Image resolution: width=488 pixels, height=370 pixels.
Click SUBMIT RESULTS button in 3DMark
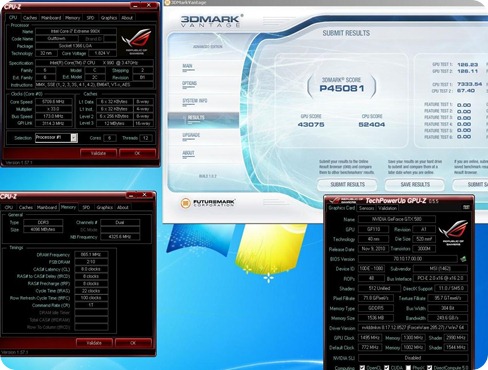click(x=347, y=184)
